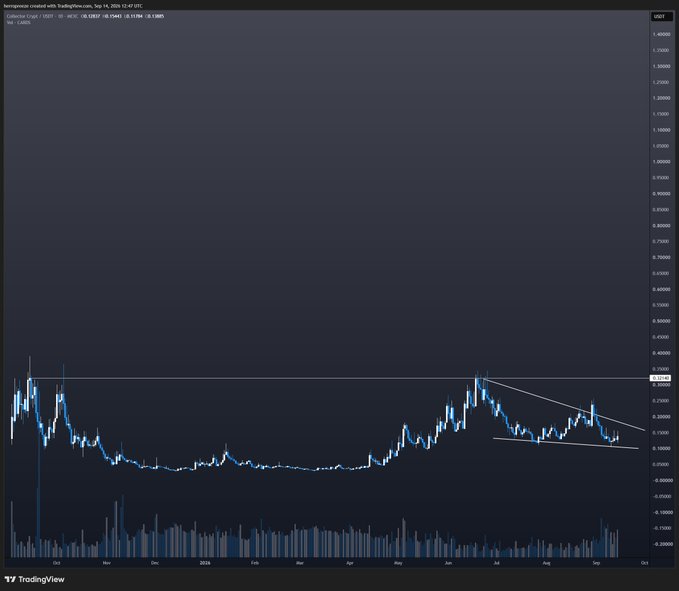679x591 pixels.
Task: Click the Jun label on time axis
Action: tap(448, 563)
